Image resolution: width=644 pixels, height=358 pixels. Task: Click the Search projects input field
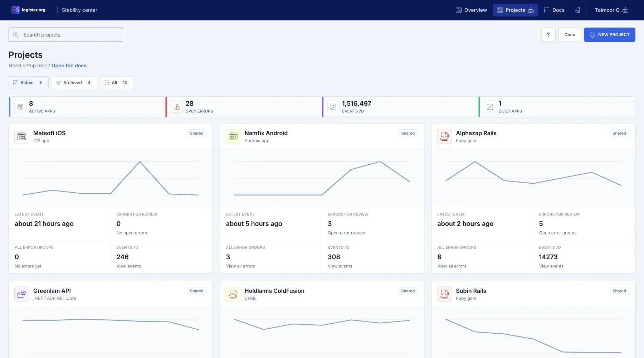[x=66, y=35]
